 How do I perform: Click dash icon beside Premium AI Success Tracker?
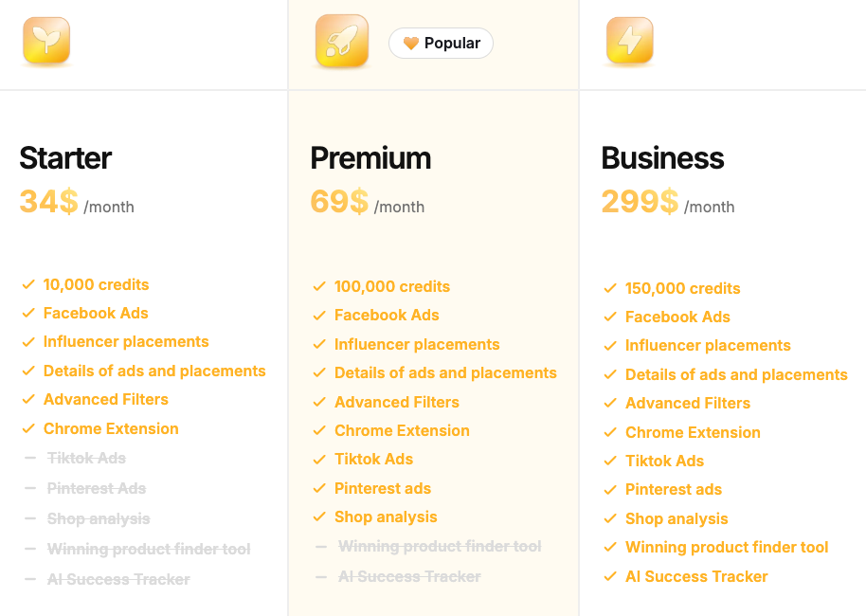coord(320,576)
